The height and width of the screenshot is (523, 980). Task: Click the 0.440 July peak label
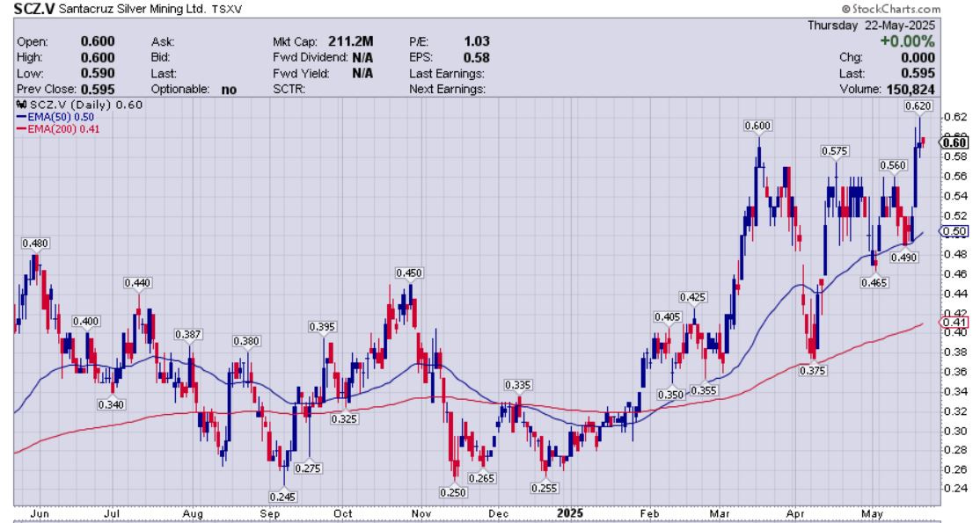point(137,282)
